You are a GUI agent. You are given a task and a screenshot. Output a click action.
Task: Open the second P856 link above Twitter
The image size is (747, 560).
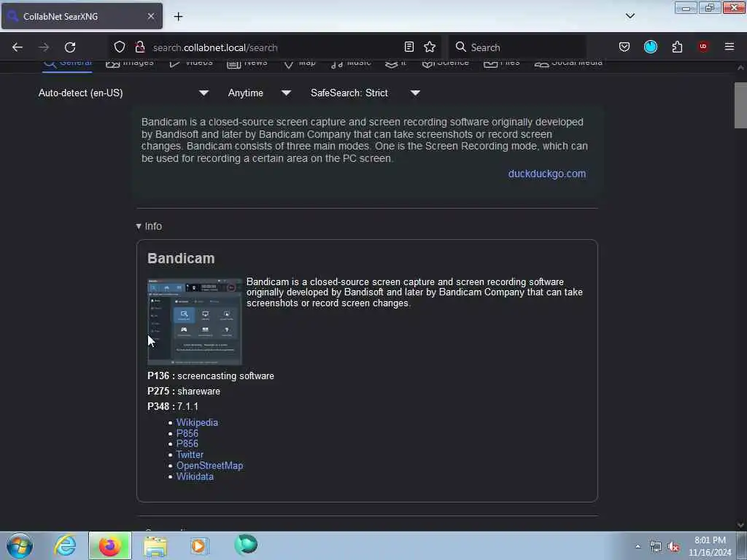click(x=187, y=444)
